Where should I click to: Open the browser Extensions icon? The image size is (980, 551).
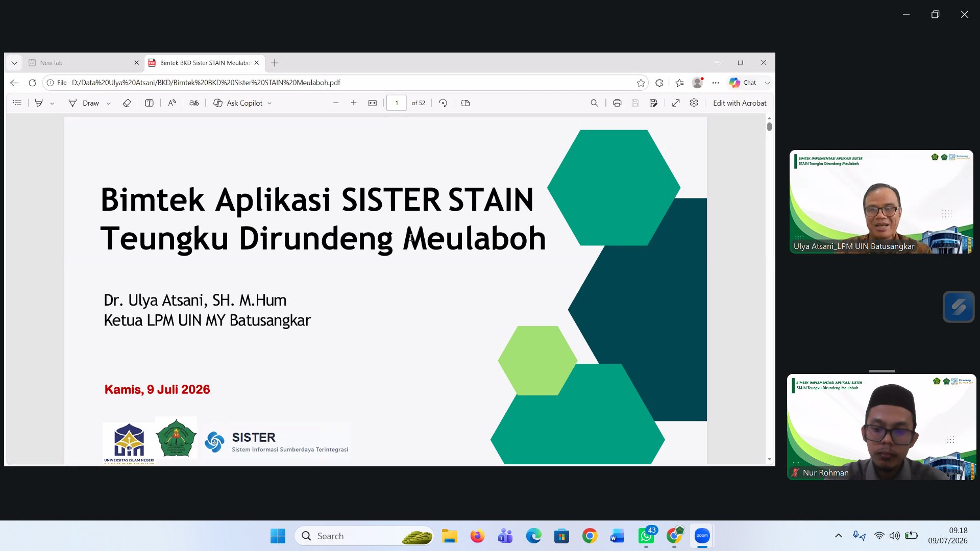659,83
